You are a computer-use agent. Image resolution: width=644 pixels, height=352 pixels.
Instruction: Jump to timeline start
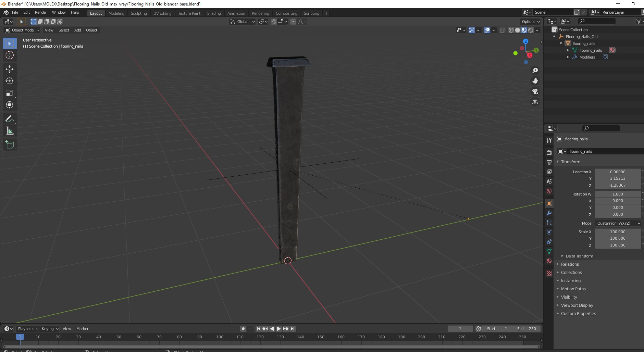coord(259,329)
